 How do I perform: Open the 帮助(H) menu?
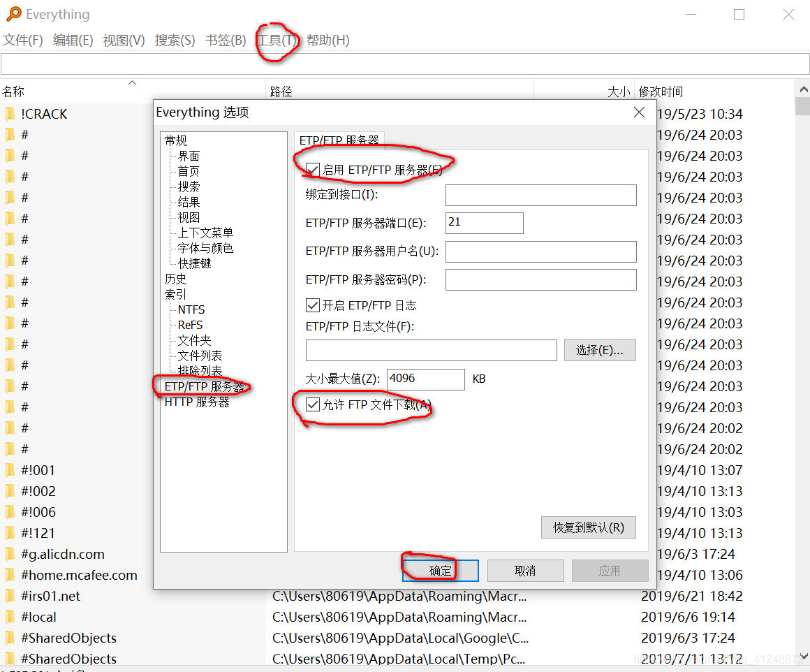[x=327, y=41]
